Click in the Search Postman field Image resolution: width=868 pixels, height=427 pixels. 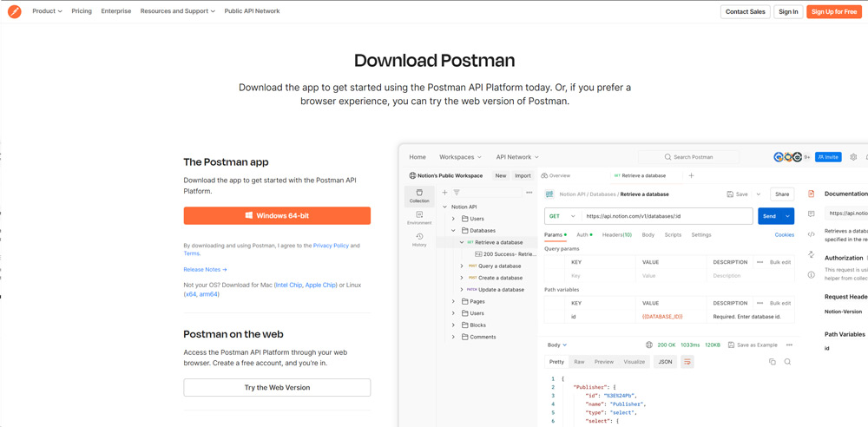(688, 157)
